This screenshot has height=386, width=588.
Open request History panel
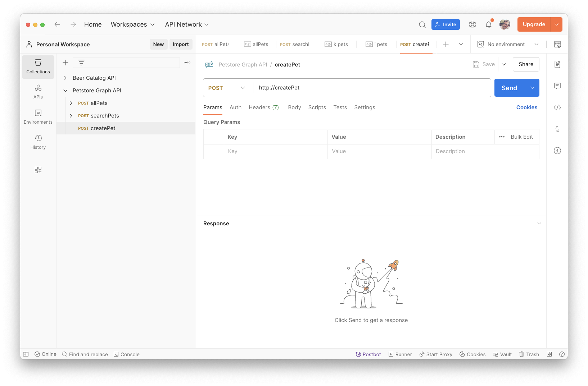38,142
